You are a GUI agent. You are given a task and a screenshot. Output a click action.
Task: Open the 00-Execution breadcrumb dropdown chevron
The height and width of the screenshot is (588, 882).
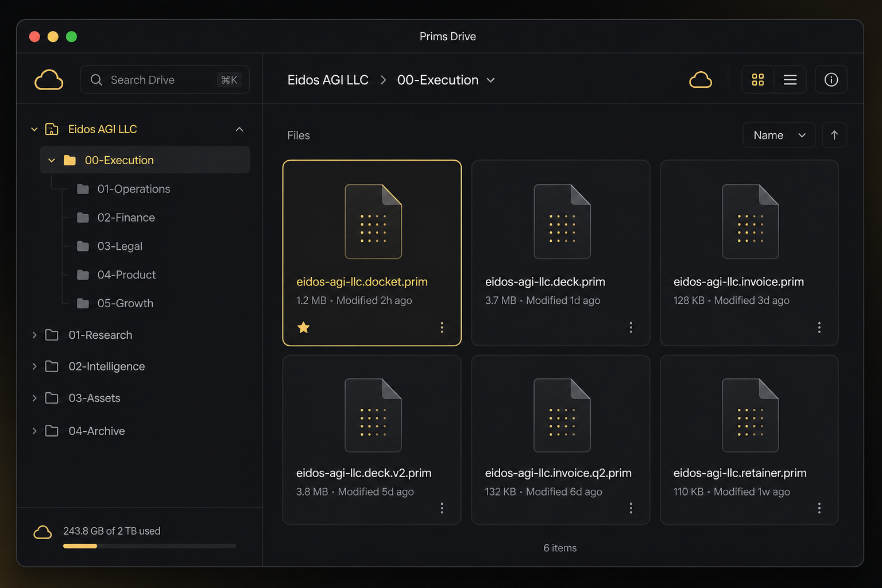[491, 80]
